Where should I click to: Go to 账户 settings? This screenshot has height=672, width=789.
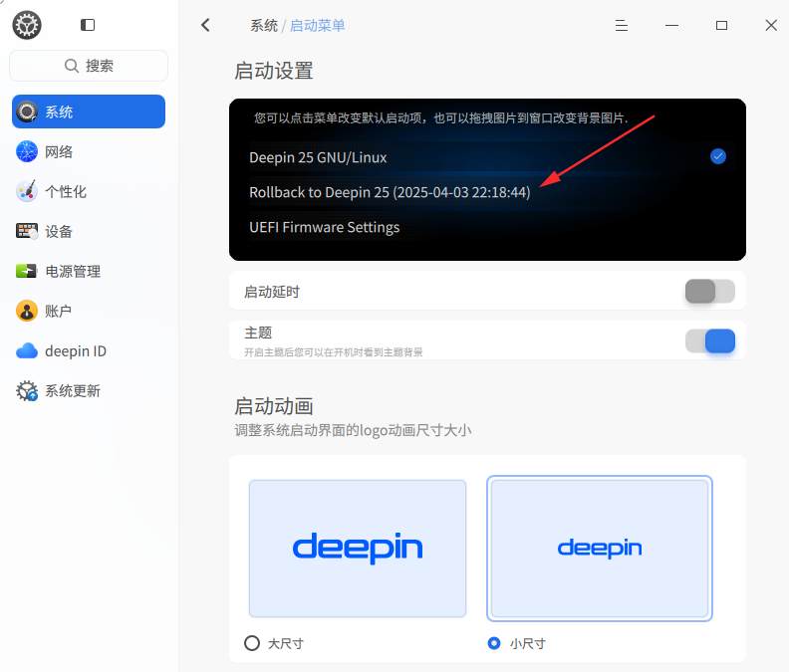coord(89,311)
